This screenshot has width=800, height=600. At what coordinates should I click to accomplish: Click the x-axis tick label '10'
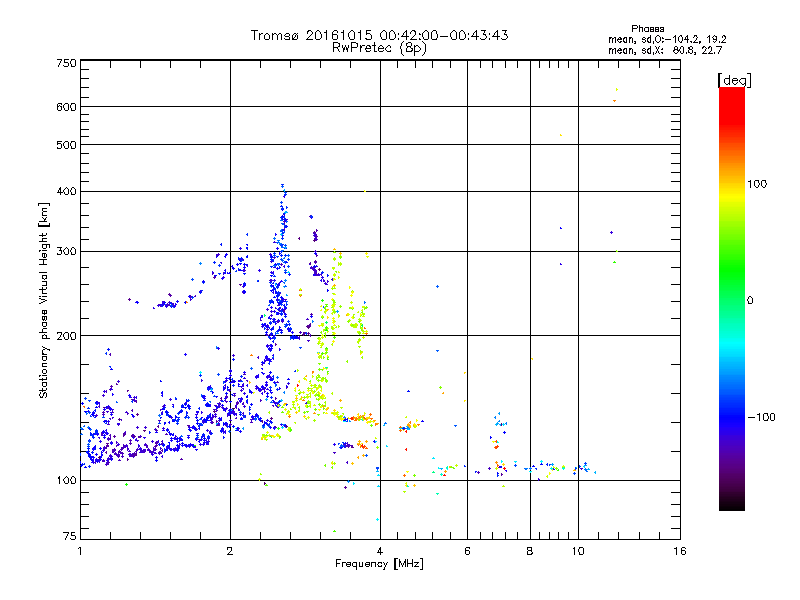point(578,551)
